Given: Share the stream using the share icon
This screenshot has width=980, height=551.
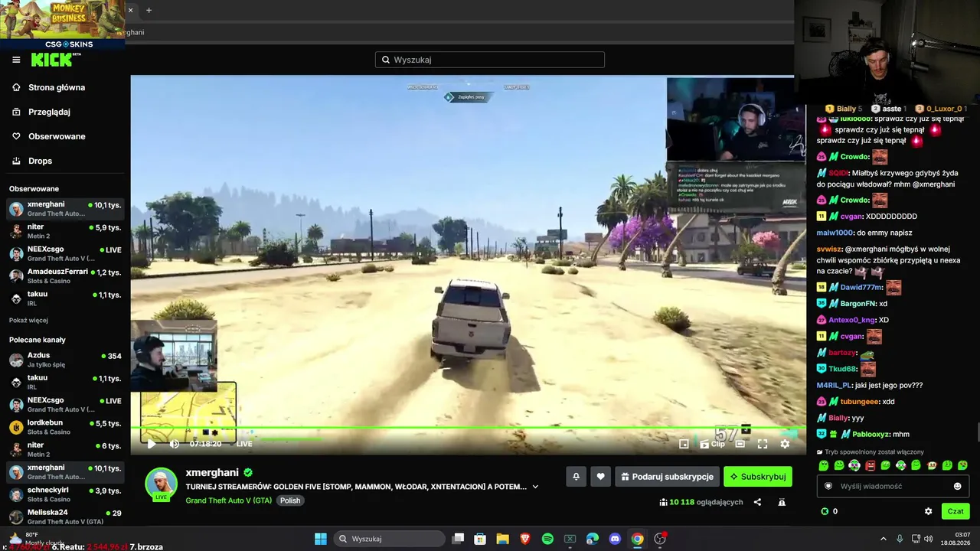Looking at the screenshot, I should pos(757,502).
